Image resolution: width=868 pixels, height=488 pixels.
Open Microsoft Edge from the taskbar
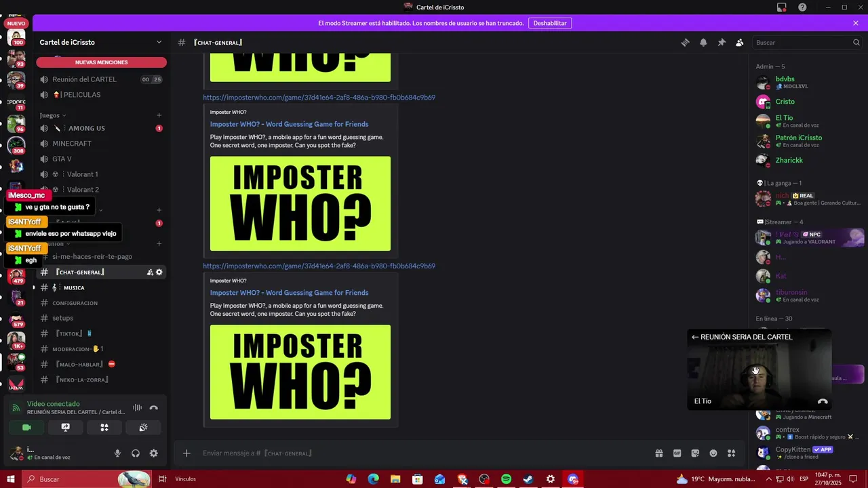tap(373, 479)
